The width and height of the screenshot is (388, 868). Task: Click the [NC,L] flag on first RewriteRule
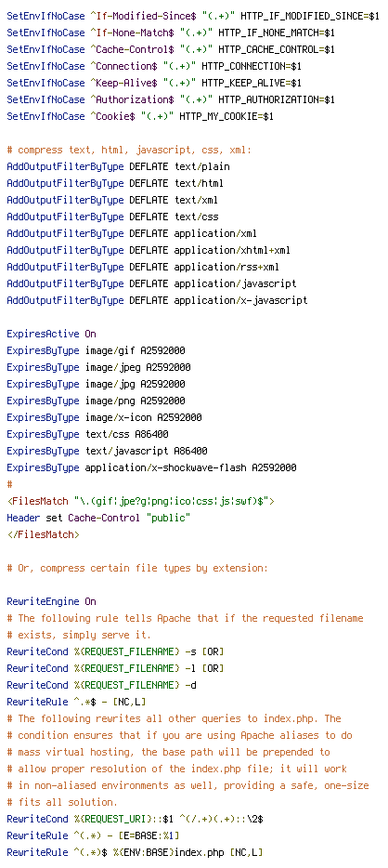[129, 702]
